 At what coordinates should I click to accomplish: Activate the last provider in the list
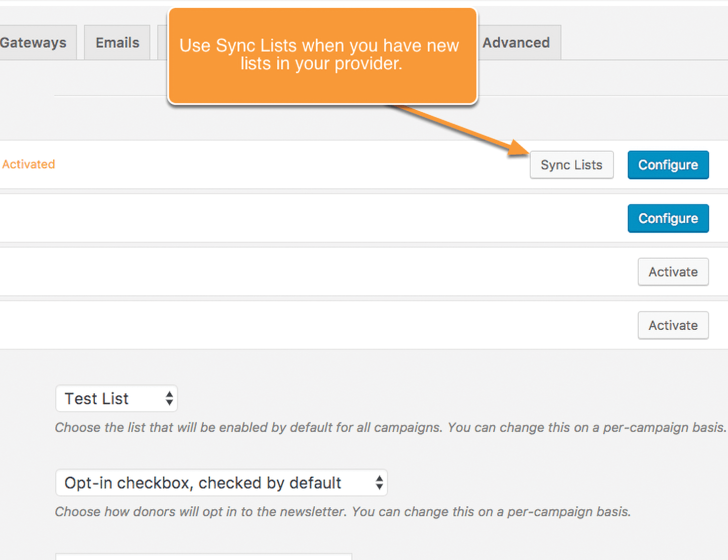tap(673, 325)
